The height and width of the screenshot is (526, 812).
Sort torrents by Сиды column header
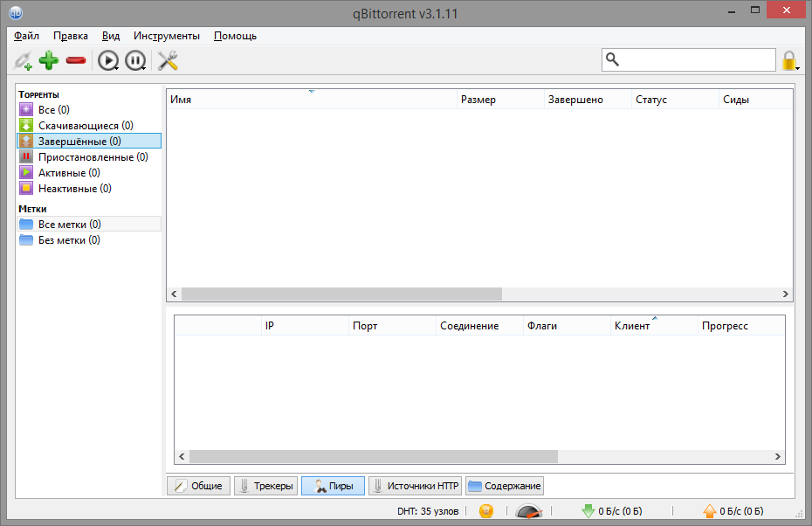tap(755, 100)
